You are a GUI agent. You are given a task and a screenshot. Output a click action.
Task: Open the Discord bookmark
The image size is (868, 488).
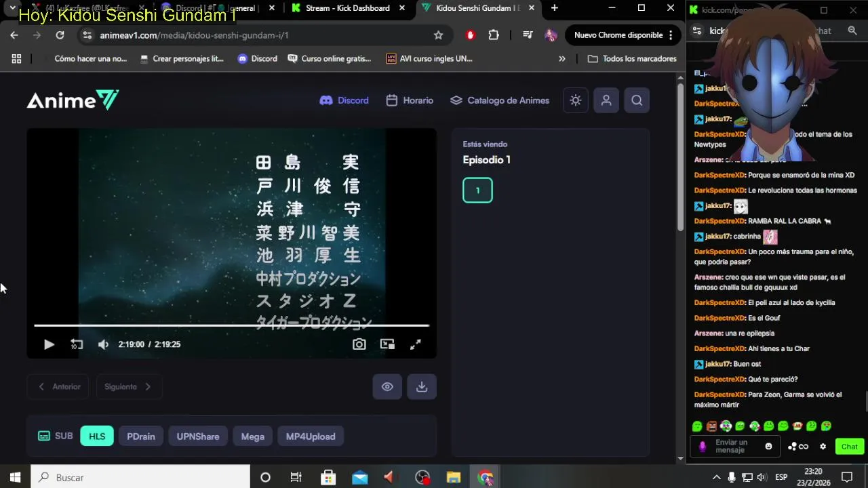pos(257,59)
